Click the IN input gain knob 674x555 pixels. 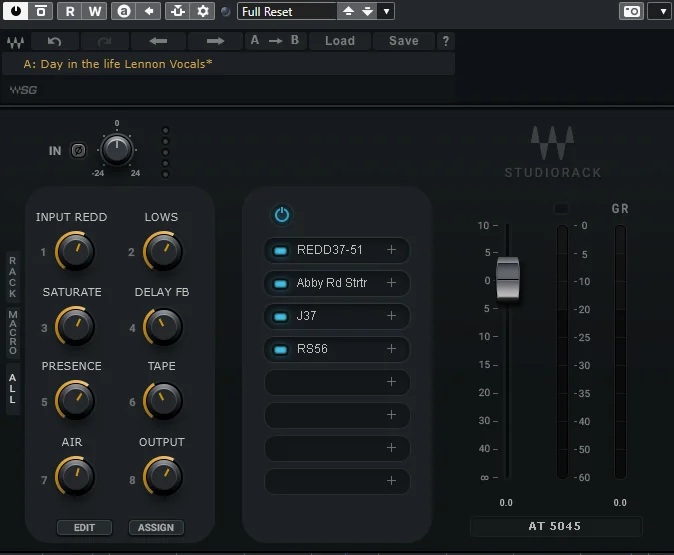[x=117, y=150]
